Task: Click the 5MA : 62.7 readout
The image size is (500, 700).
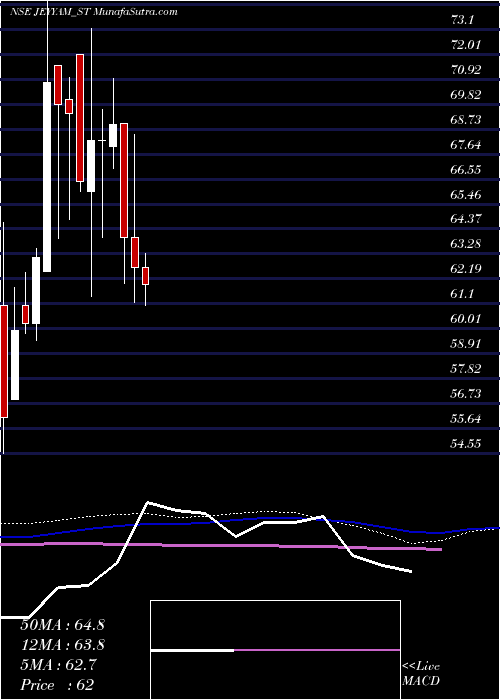Action: point(58,665)
